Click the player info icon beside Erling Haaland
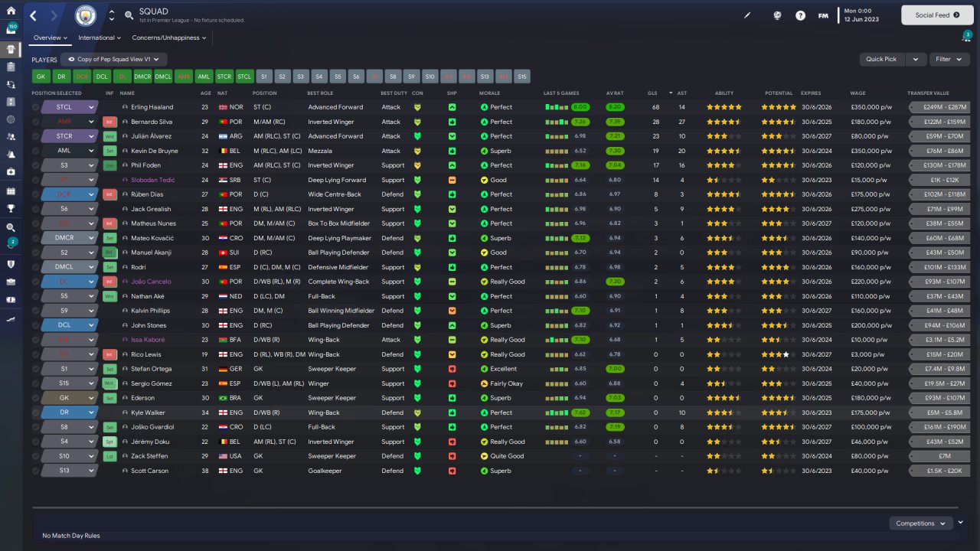Image resolution: width=980 pixels, height=551 pixels. [126, 107]
